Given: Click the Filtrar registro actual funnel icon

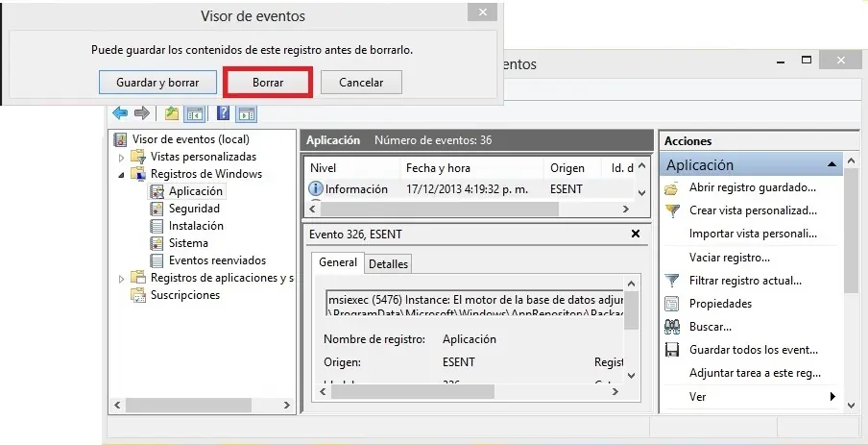Looking at the screenshot, I should pos(672,281).
